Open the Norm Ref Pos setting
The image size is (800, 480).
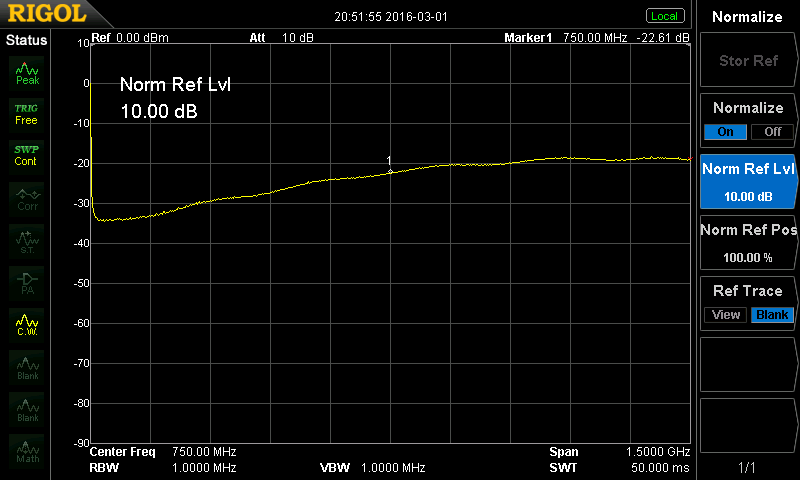coord(748,242)
